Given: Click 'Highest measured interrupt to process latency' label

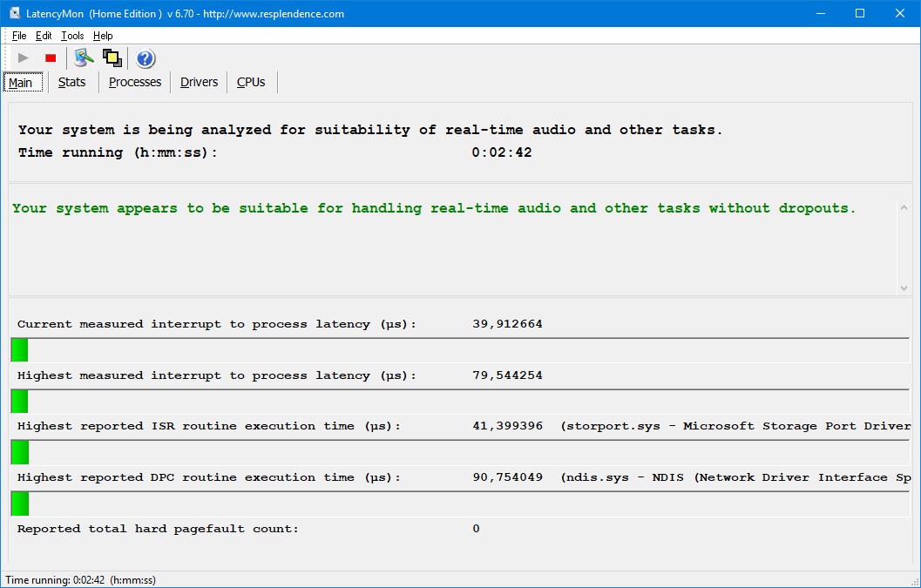Looking at the screenshot, I should coord(217,375).
